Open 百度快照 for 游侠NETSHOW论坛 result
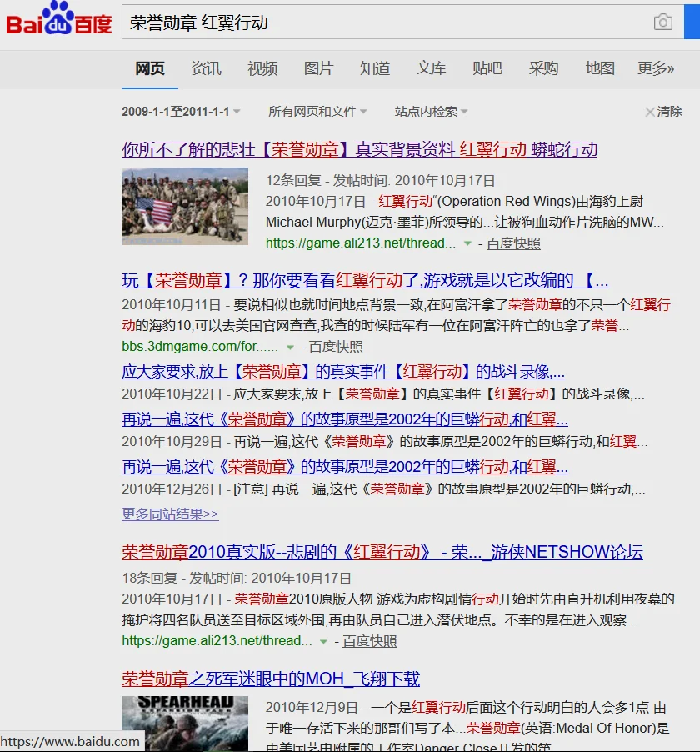The height and width of the screenshot is (752, 700). 370,641
